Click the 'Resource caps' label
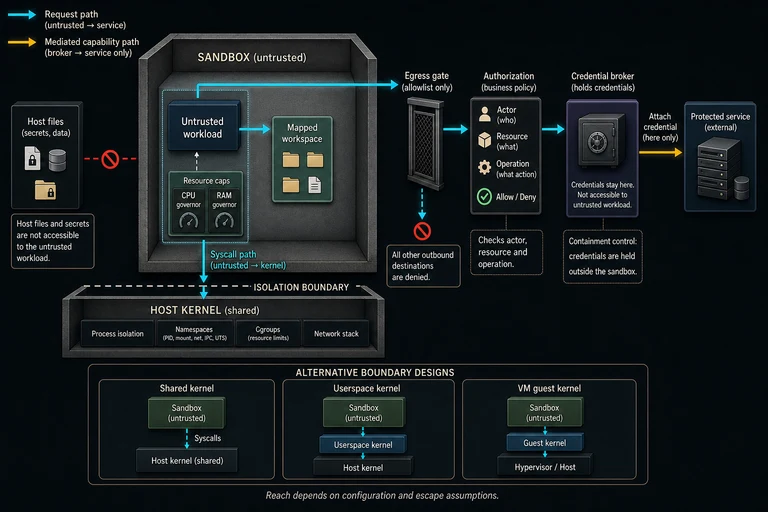Screen dimensions: 768x512 tap(206, 181)
